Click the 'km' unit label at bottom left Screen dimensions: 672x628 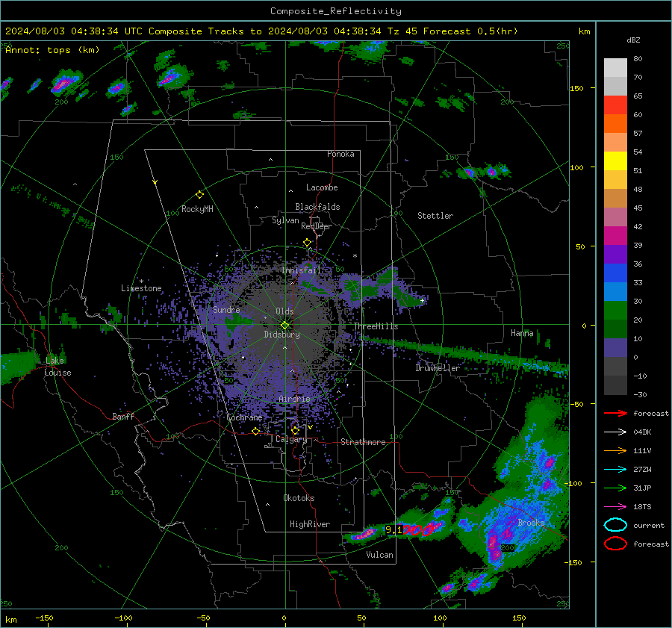point(10,620)
